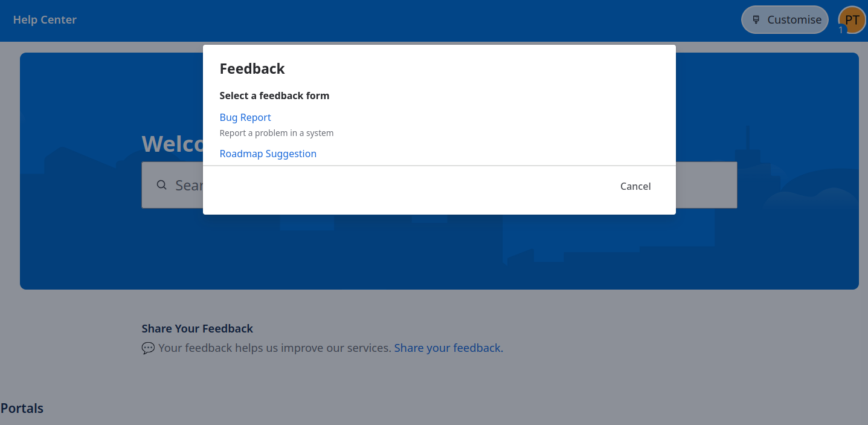Click the Welcome banner heading text
This screenshot has width=868, height=425.
point(172,144)
